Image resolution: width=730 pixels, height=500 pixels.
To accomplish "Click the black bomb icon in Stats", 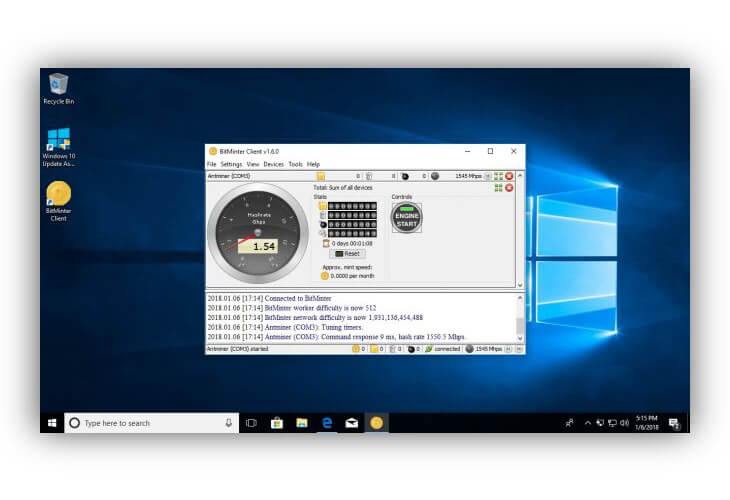I will 323,224.
